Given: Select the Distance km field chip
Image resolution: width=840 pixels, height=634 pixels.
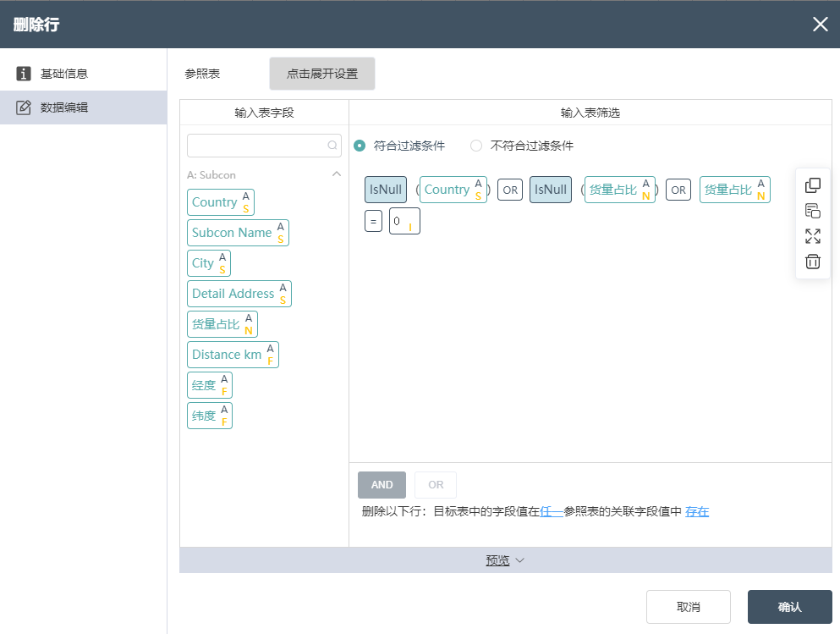Looking at the screenshot, I should [233, 355].
